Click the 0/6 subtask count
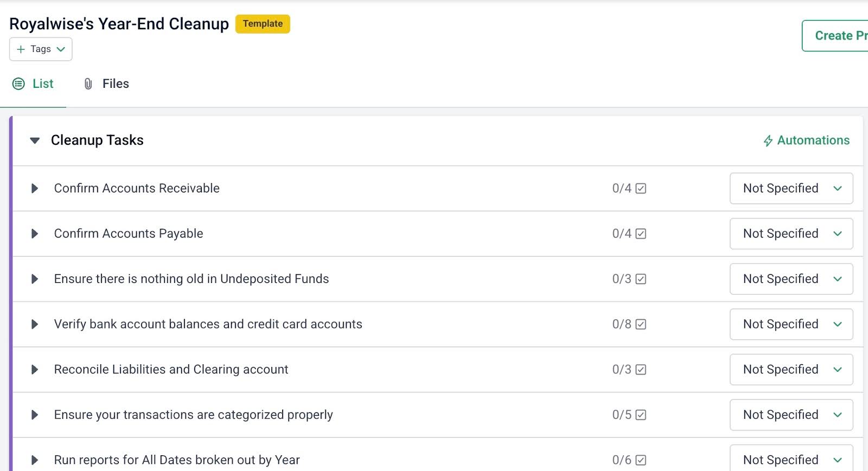Image resolution: width=868 pixels, height=471 pixels. 622,460
